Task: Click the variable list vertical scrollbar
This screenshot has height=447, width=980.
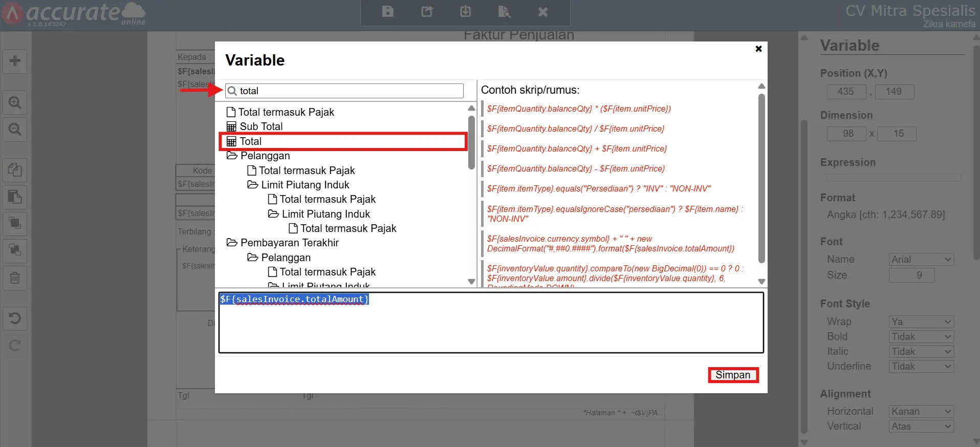Action: 471,143
